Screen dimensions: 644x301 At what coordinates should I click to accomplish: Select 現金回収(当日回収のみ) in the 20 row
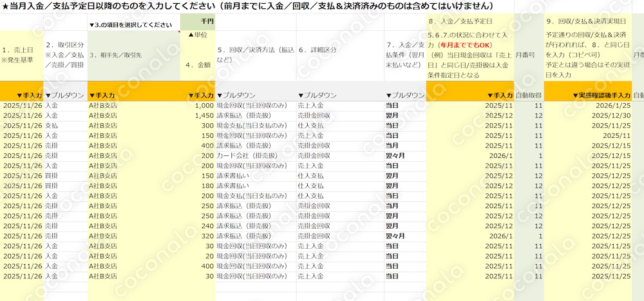(x=256, y=256)
